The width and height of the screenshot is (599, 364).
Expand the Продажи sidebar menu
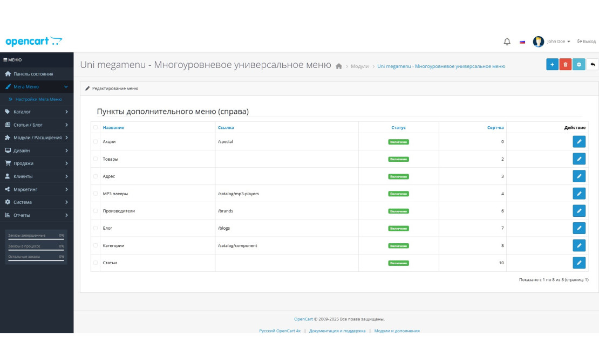(x=37, y=163)
